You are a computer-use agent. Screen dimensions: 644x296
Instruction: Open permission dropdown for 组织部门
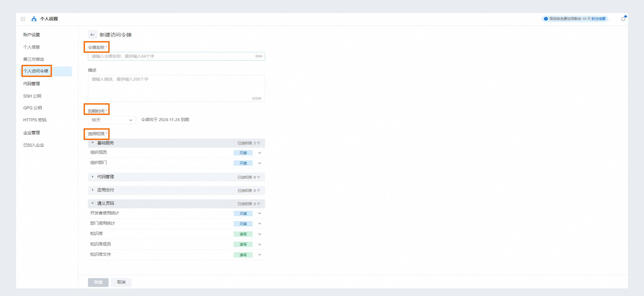point(259,163)
